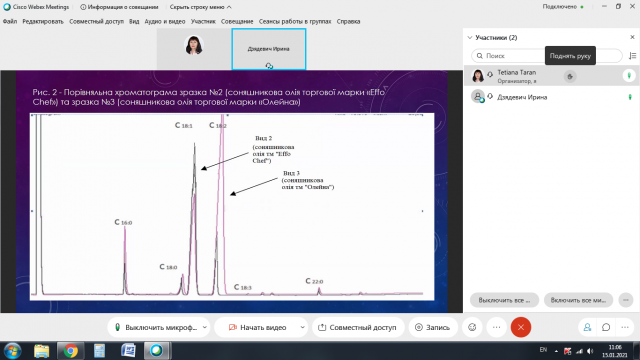The image size is (640, 360).
Task: Open the reactions smiley icon
Action: coord(472,327)
